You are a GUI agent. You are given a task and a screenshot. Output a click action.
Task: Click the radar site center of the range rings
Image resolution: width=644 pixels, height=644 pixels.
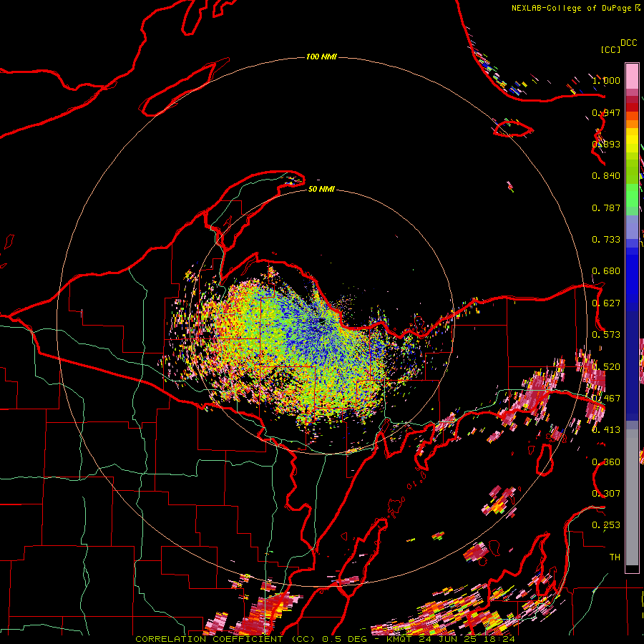tap(321, 321)
